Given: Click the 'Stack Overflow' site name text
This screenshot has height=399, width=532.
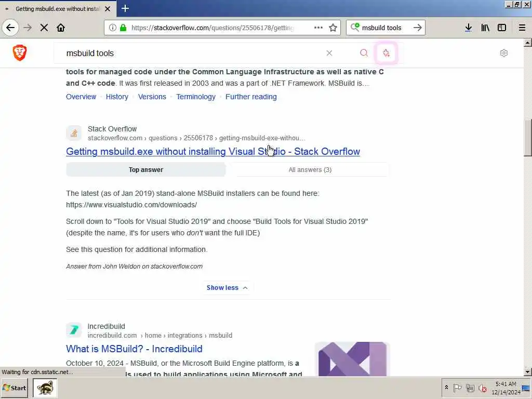Looking at the screenshot, I should coord(112,129).
